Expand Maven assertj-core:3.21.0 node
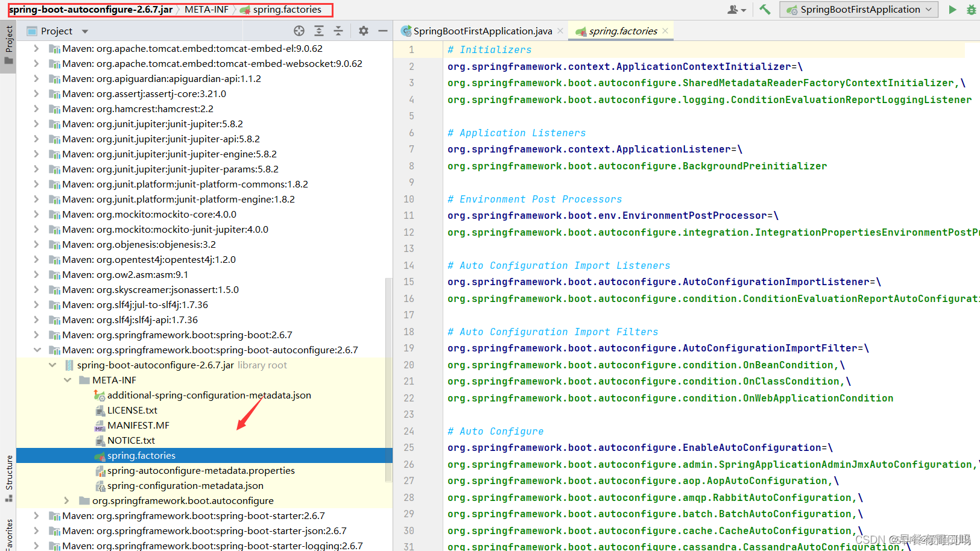This screenshot has height=551, width=980. point(36,93)
